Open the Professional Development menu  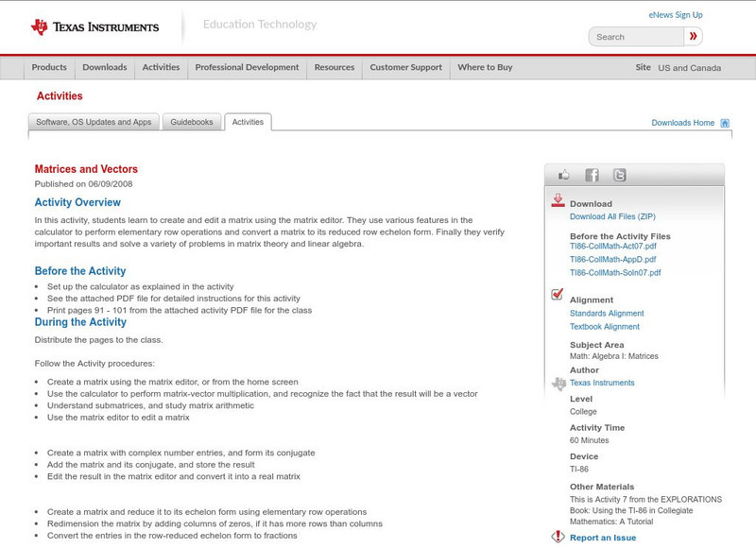[247, 67]
